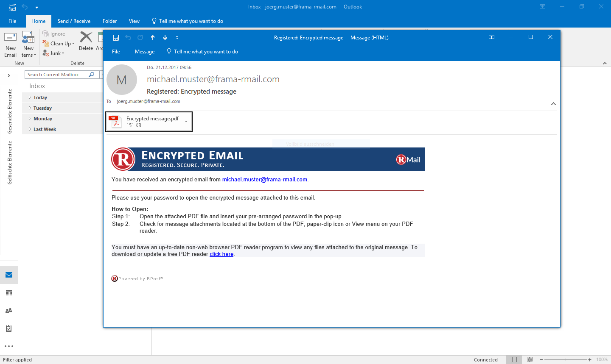Click Send/Receive All Folders icon in title bar

[x=12, y=7]
